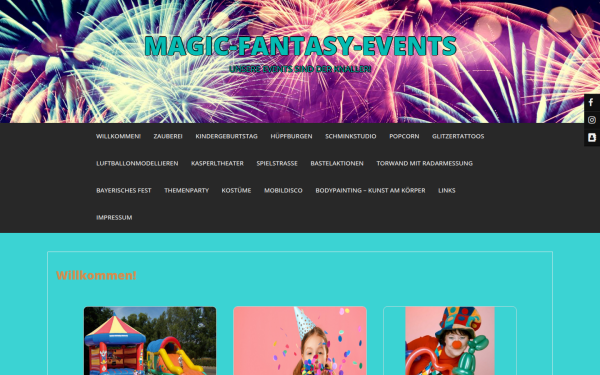Open the Facebook social icon

tap(592, 103)
